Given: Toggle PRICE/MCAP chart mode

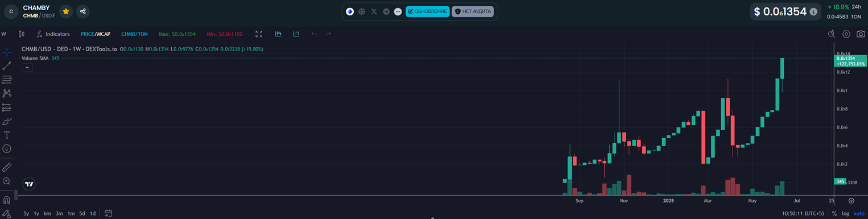Looking at the screenshot, I should click(x=96, y=34).
